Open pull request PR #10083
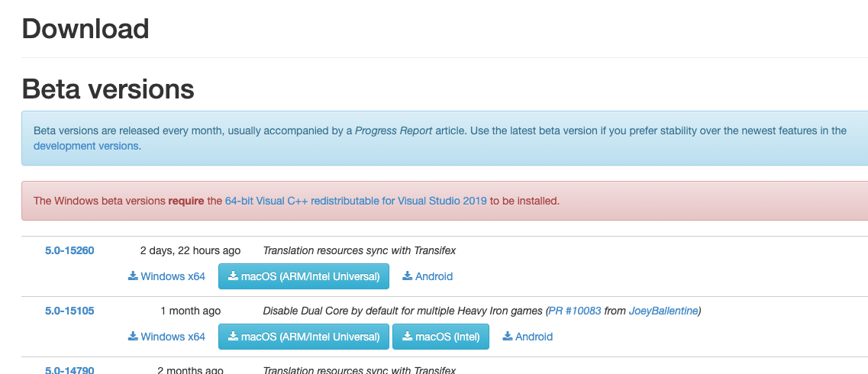868x374 pixels. 575,311
